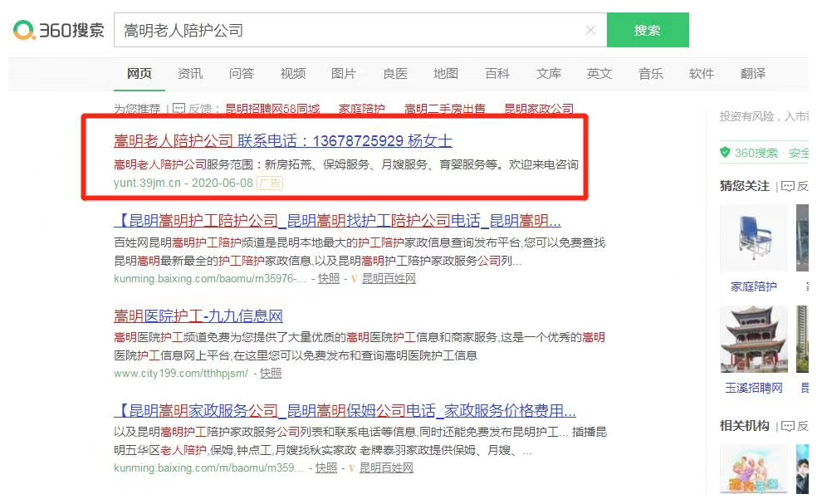Open suggested search 昆明家政公司
The height and width of the screenshot is (504, 822).
pyautogui.click(x=539, y=109)
